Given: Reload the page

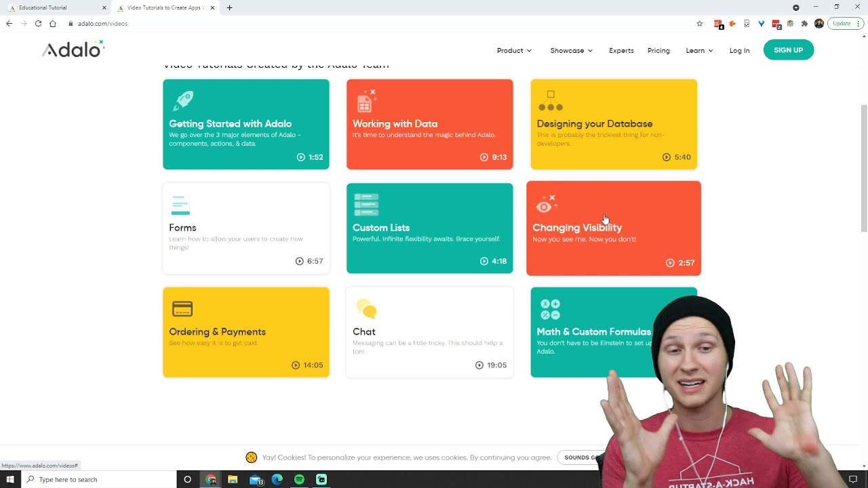Looking at the screenshot, I should (38, 24).
